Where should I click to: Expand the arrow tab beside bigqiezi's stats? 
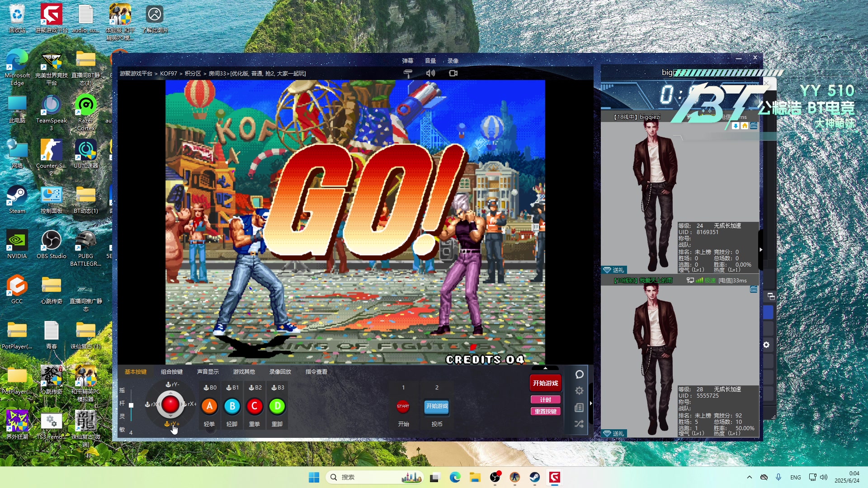[761, 249]
